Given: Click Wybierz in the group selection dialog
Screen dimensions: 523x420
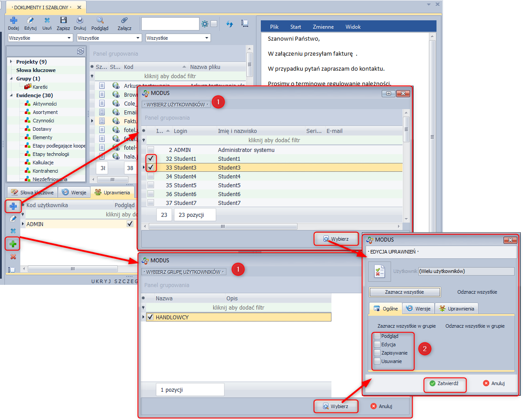Looking at the screenshot, I should point(335,406).
